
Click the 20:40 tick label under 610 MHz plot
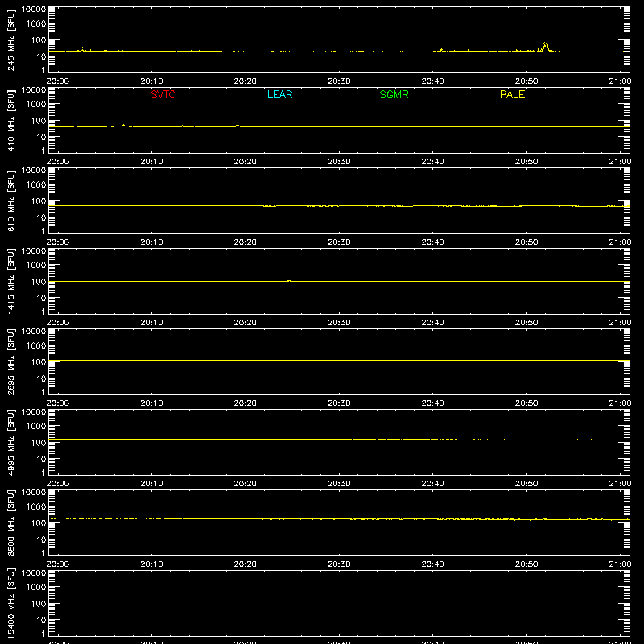pyautogui.click(x=432, y=242)
